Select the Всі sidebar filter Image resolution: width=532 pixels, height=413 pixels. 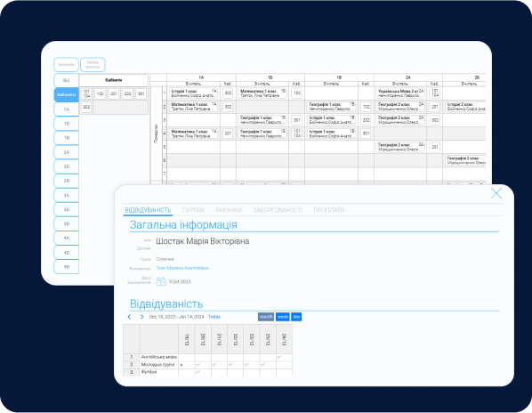coord(66,81)
